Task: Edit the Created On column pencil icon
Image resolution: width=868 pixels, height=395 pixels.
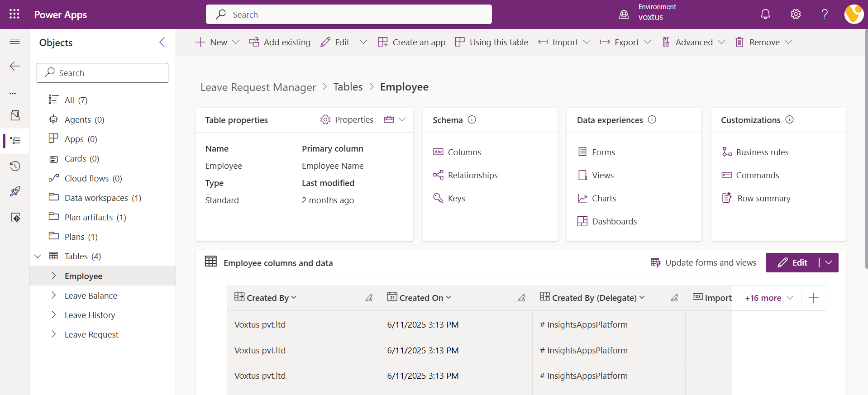Action: [x=522, y=298]
